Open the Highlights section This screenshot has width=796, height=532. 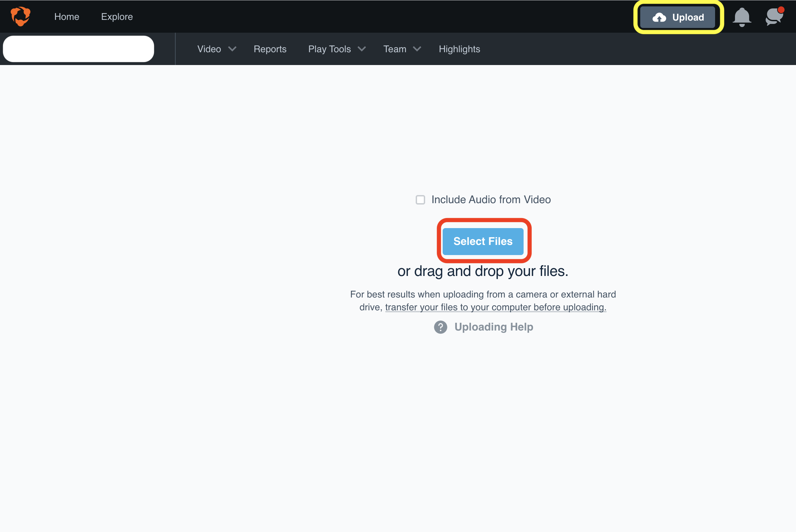point(459,49)
